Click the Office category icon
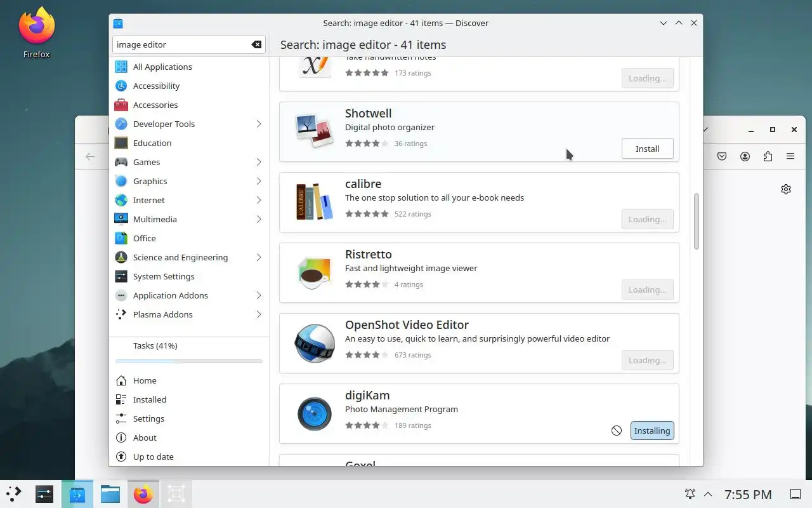Image resolution: width=812 pixels, height=508 pixels. click(121, 238)
